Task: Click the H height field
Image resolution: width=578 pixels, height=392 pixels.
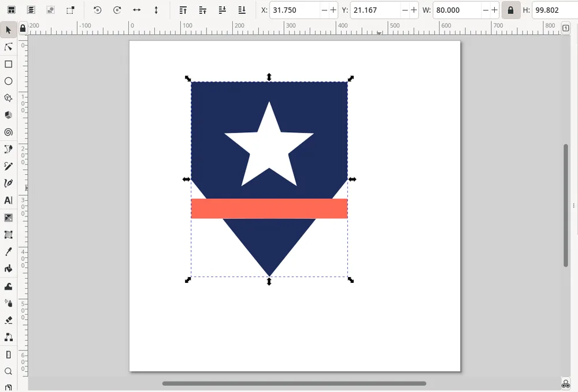Action: pos(555,10)
